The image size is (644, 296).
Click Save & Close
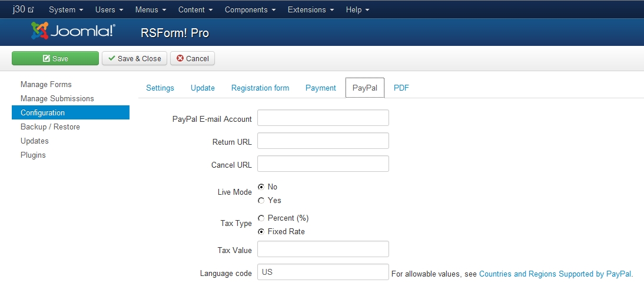134,58
